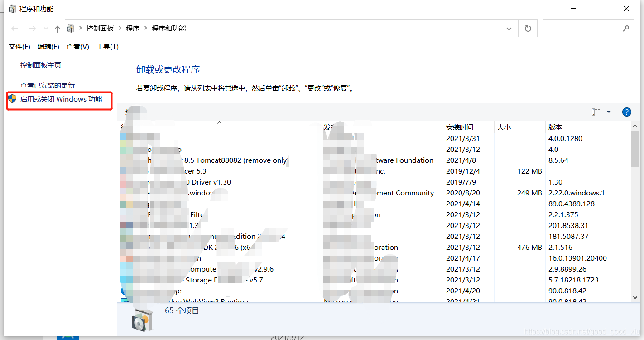Select install date 2020/8/20
Viewport: 644px width, 340px height.
point(463,193)
